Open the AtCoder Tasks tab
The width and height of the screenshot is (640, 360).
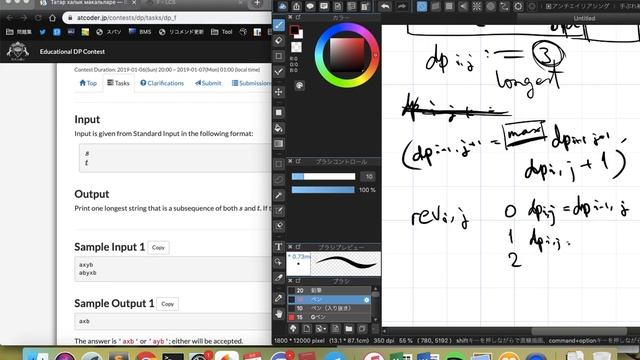click(x=118, y=83)
